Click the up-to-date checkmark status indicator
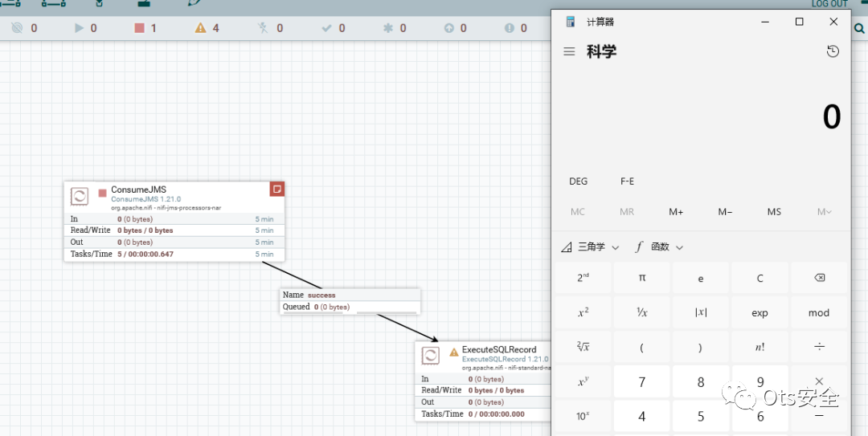 tap(326, 27)
